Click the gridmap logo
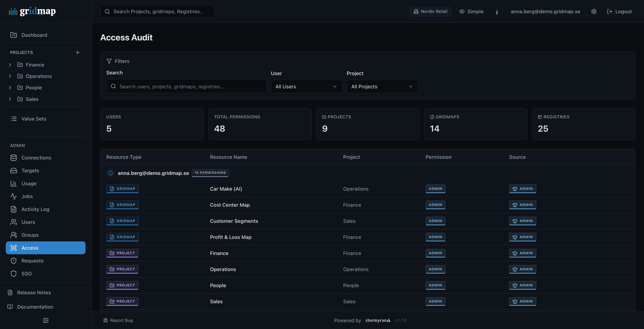Viewport: 644px width, 329px height. [x=32, y=11]
